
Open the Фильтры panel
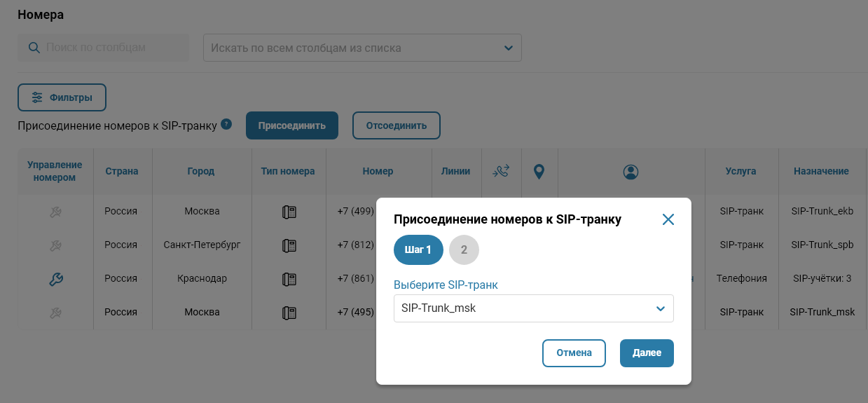62,97
